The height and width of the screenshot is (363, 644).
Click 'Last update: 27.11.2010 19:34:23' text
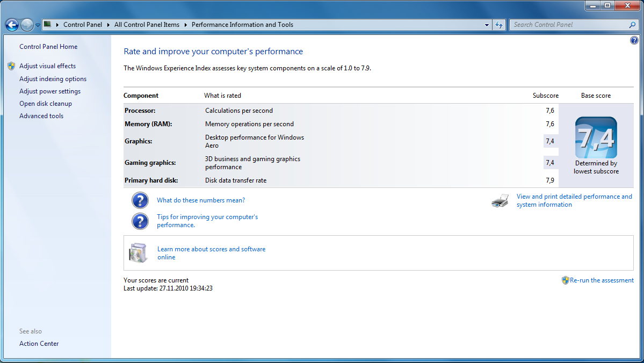pyautogui.click(x=168, y=288)
